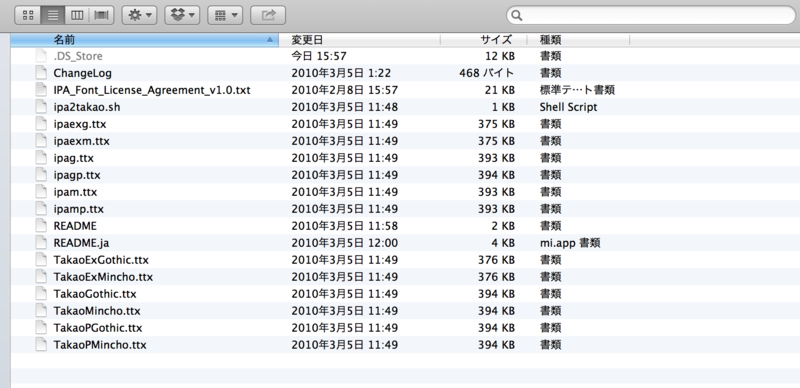This screenshot has height=388, width=800.
Task: Switch to column view
Action: coord(77,15)
